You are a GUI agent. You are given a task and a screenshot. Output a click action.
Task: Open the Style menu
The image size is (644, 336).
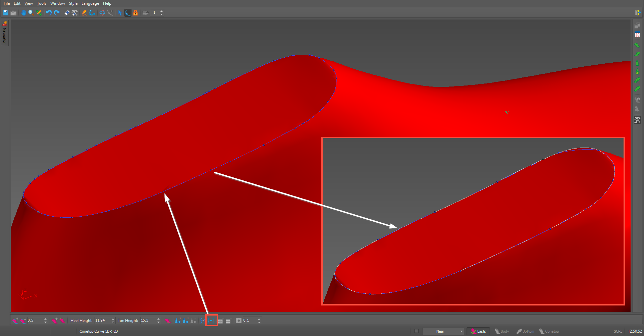pos(73,3)
